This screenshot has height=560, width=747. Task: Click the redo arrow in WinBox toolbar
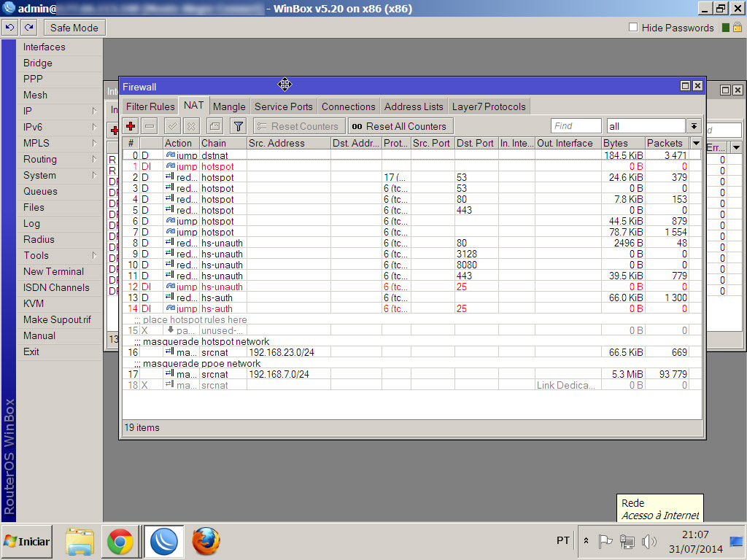[28, 28]
